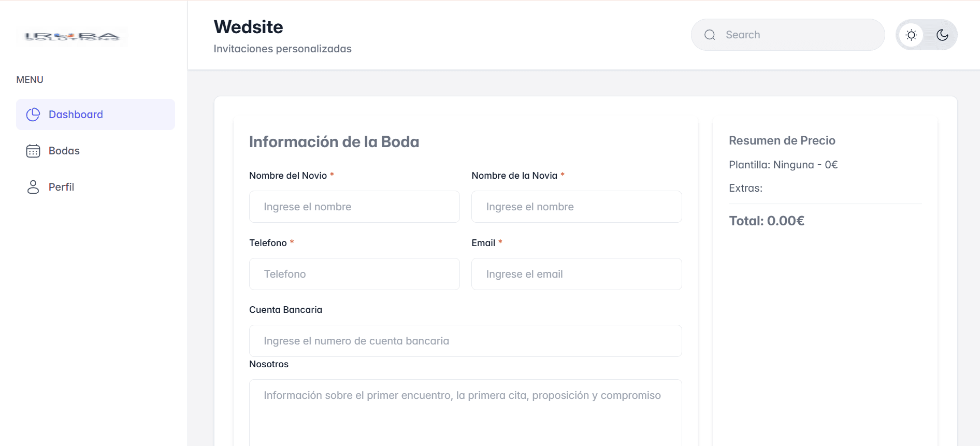Click the Dashboard pie chart icon
Screen dimensions: 980x446
click(33, 114)
